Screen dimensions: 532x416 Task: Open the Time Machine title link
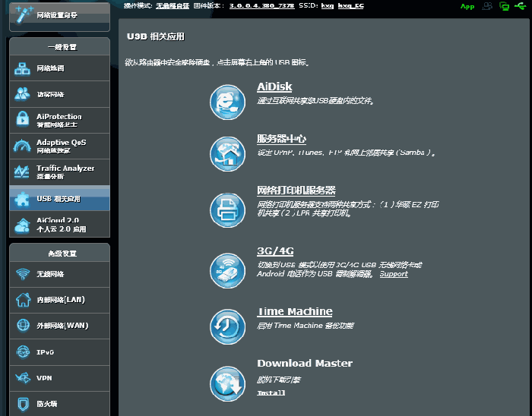295,311
